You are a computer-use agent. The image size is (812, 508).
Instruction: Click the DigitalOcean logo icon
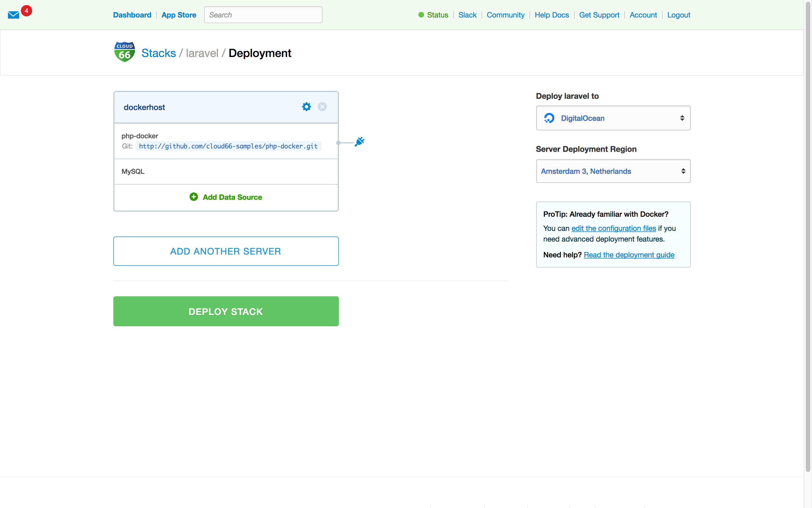click(x=549, y=118)
